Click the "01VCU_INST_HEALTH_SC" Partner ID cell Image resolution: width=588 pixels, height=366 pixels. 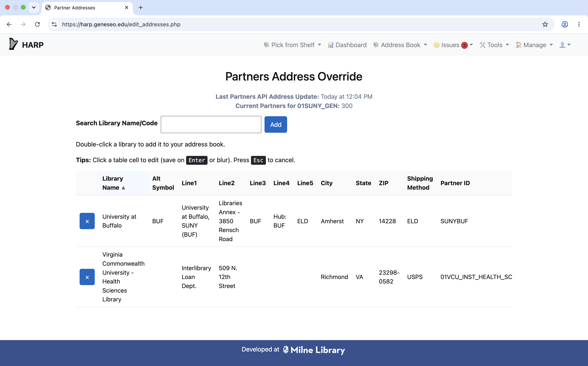(474, 277)
